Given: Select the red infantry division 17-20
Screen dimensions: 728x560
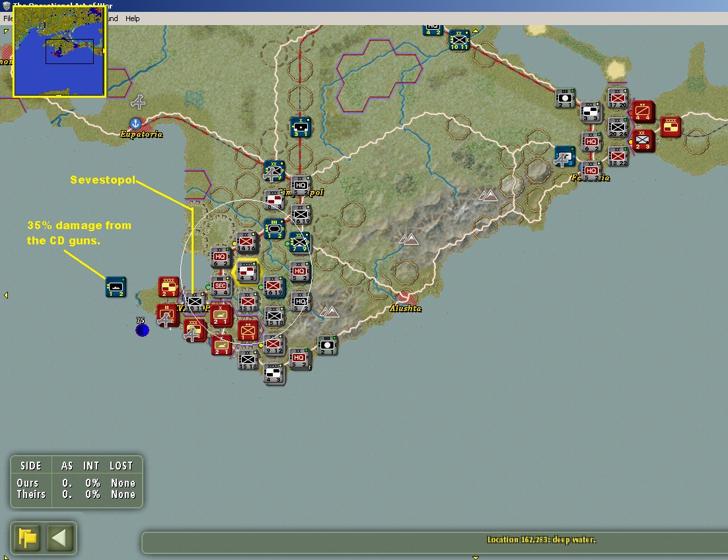Looking at the screenshot, I should pyautogui.click(x=618, y=98).
